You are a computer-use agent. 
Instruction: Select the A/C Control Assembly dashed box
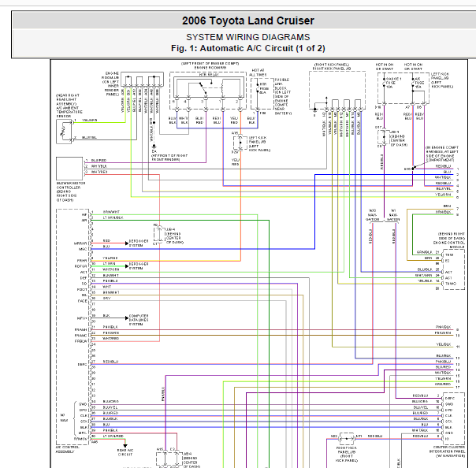coord(73,327)
